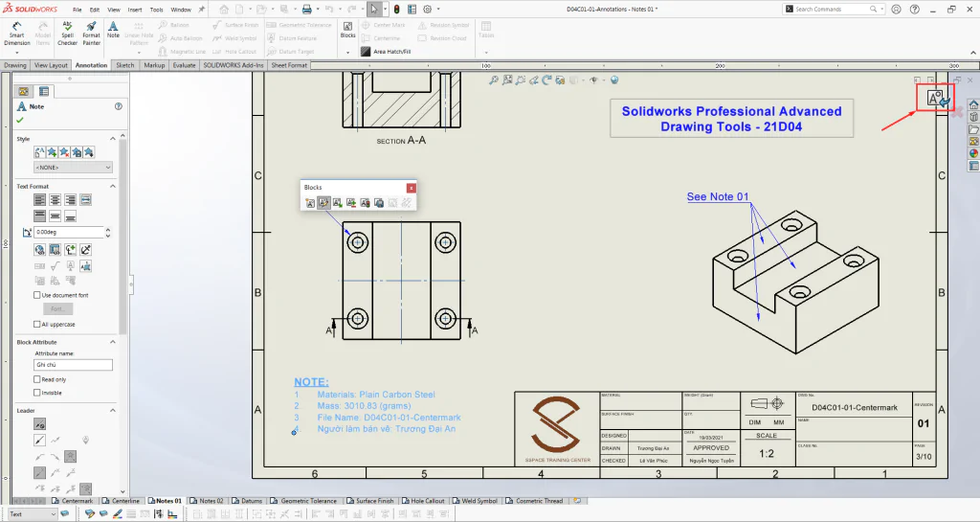980x522 pixels.
Task: Open the Options gear icon
Action: tap(428, 10)
